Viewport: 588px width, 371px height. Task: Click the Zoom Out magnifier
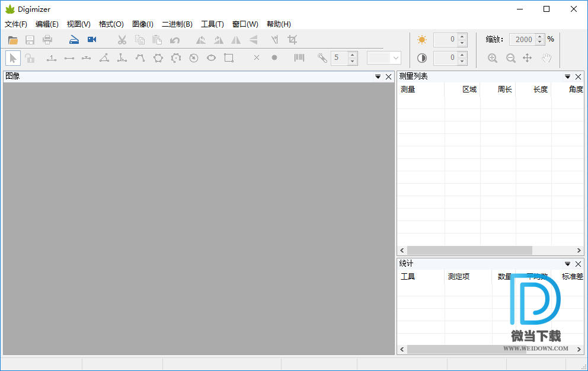coord(510,57)
